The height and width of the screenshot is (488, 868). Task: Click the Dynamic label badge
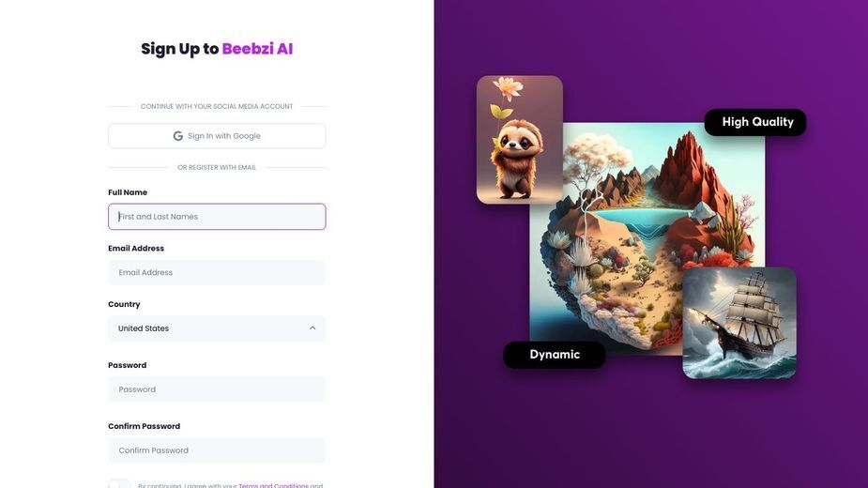pos(555,355)
